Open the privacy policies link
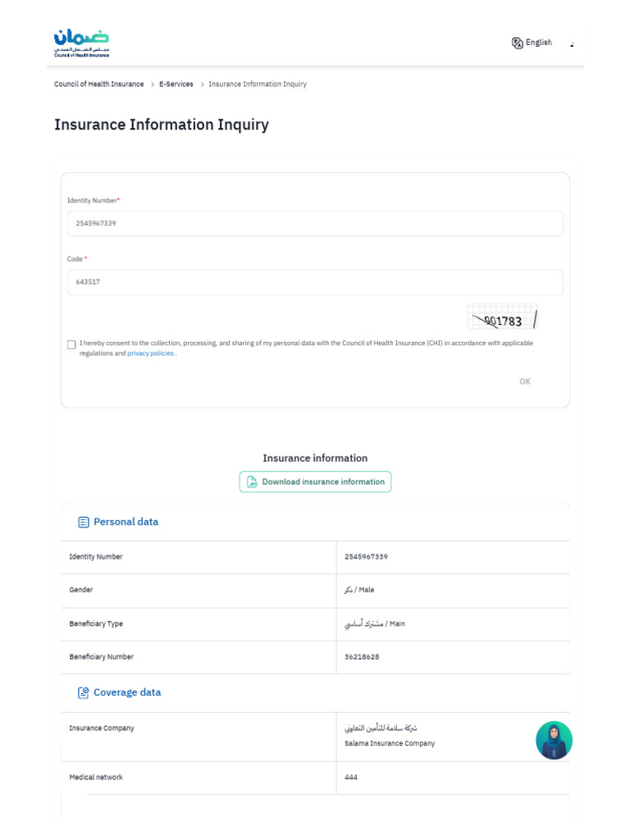Viewport: 630px width, 840px height. 150,354
